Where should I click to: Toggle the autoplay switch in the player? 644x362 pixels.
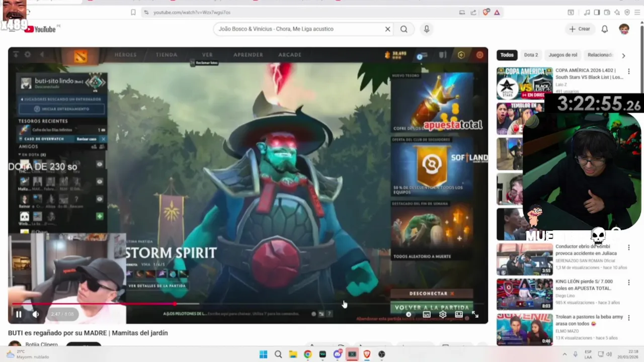[x=409, y=315]
